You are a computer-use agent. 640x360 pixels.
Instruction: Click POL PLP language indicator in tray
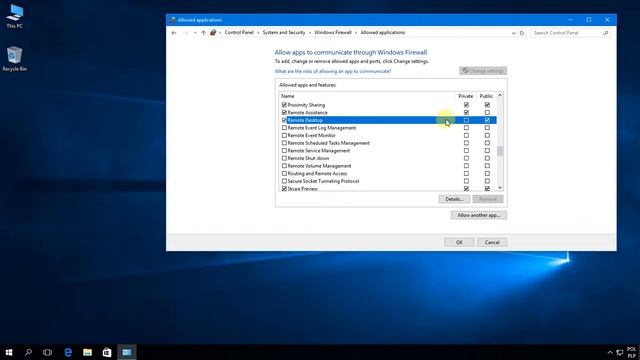click(631, 352)
